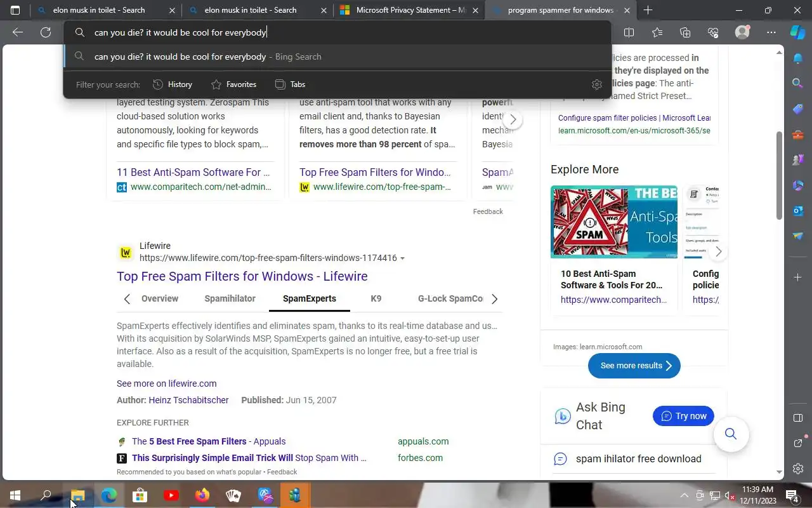
Task: Filter the search by Favorites
Action: [233, 84]
